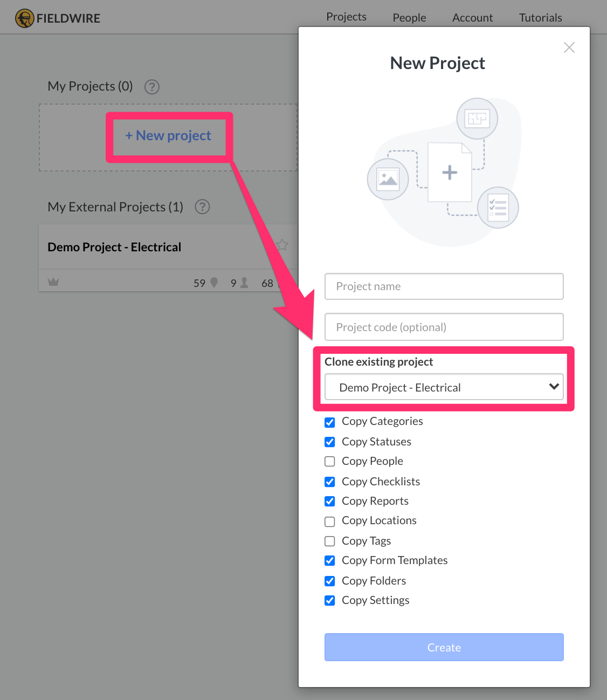Close the New Project dialog

(569, 47)
